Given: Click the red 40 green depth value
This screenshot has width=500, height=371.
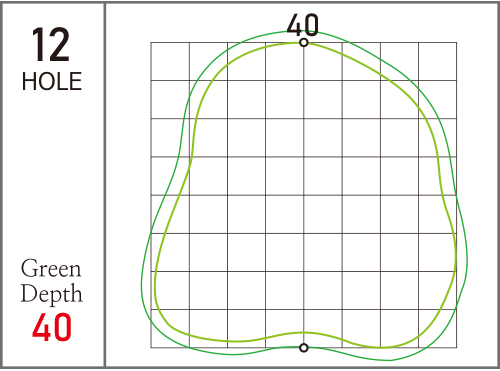Looking at the screenshot, I should point(52,327).
